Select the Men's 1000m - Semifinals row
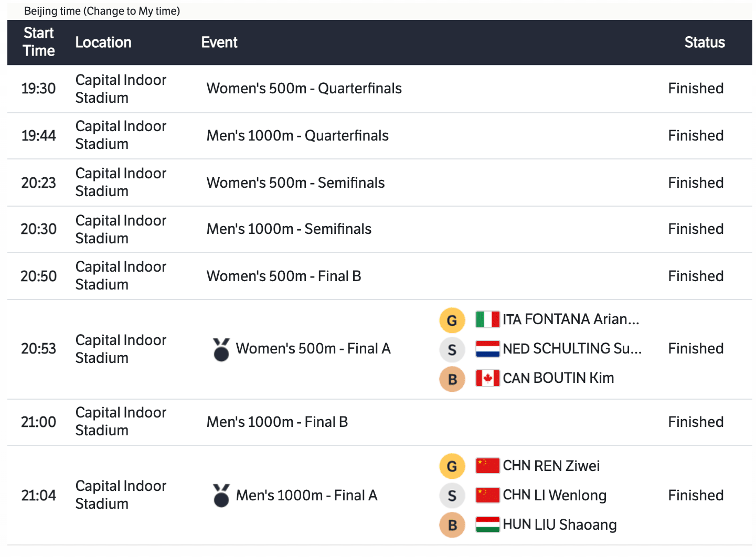Viewport: 756px width, 557px height. (289, 229)
